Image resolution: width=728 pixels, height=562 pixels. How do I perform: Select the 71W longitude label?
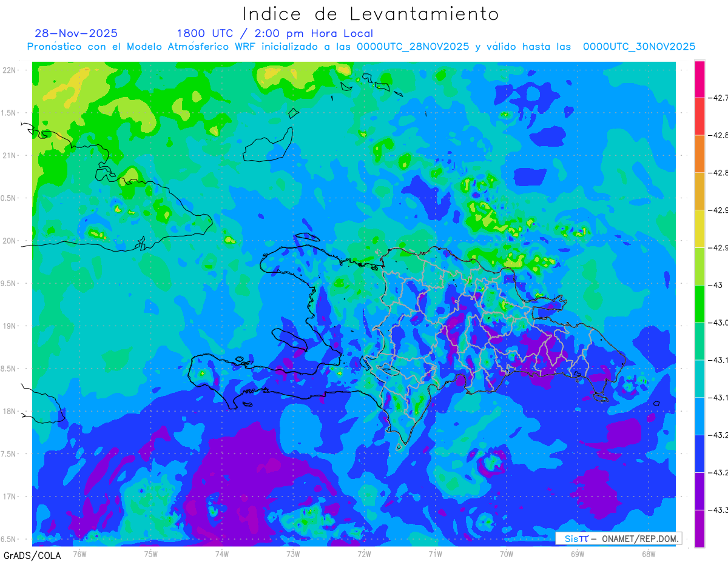click(x=435, y=553)
